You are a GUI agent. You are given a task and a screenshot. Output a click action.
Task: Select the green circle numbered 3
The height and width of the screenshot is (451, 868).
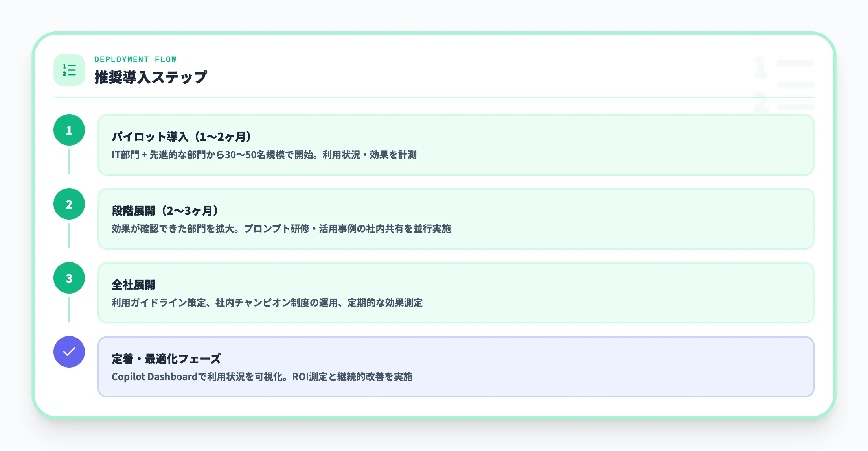(69, 278)
